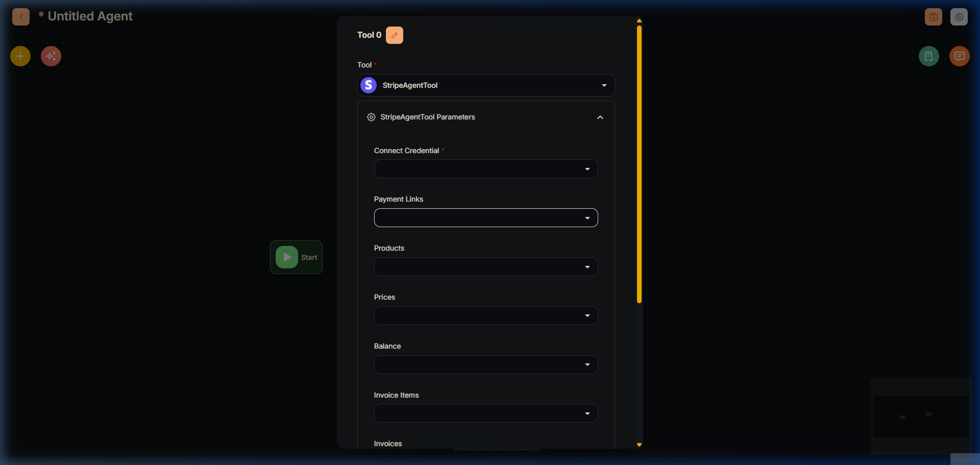
Task: Open the Connect Credential dropdown
Action: tap(486, 169)
